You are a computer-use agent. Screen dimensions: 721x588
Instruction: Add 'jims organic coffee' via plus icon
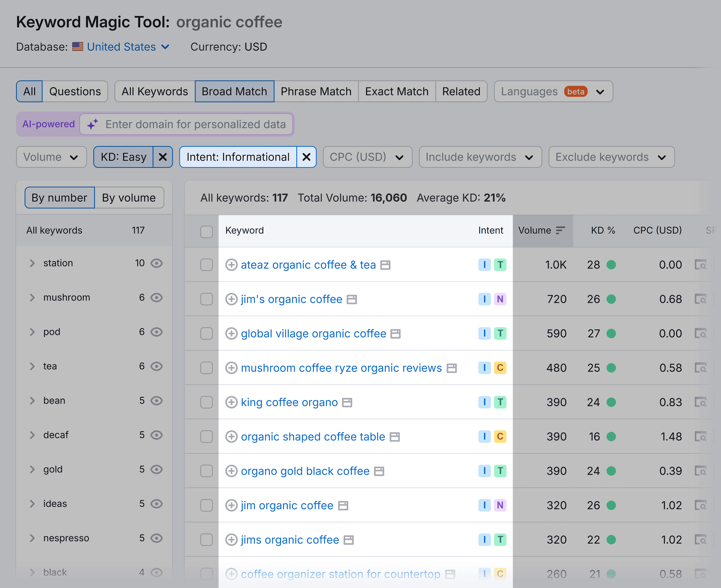coord(231,540)
